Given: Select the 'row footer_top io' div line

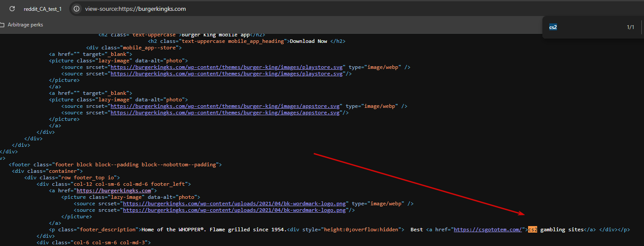Looking at the screenshot, I should point(72,178).
